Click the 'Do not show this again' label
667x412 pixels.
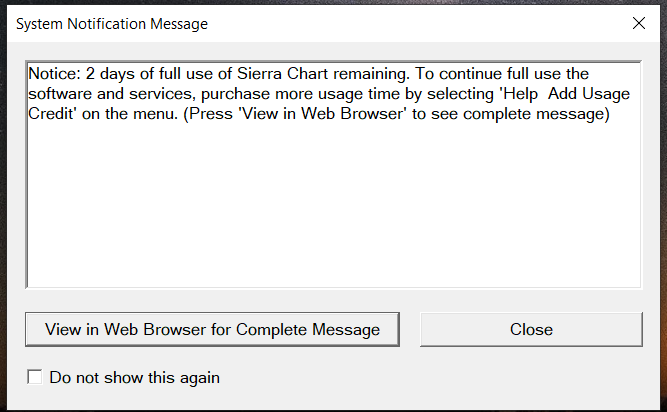(134, 378)
